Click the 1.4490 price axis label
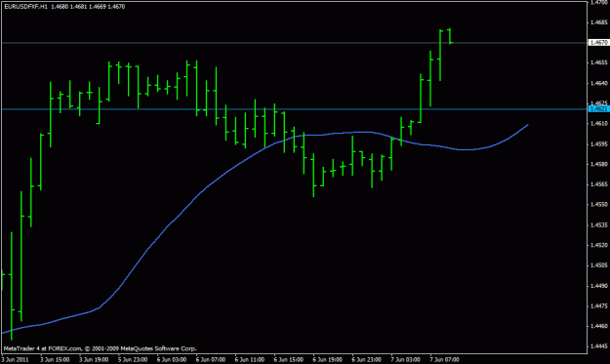610x364 pixels. pos(598,286)
